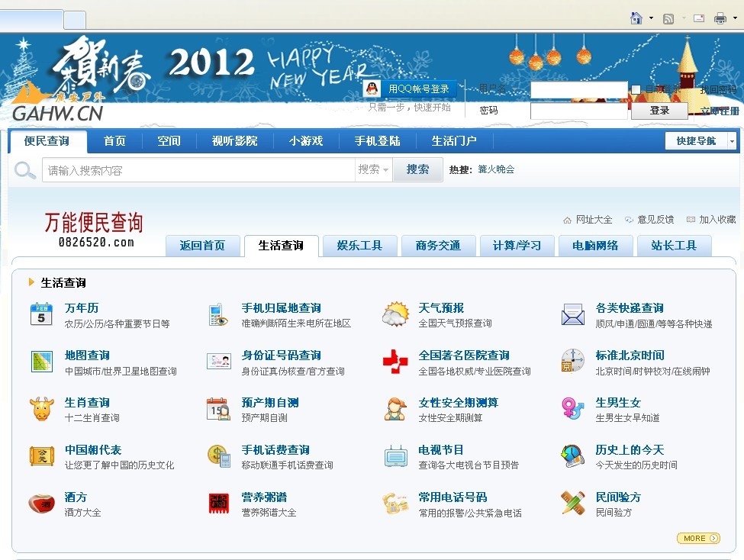Image resolution: width=744 pixels, height=560 pixels.
Task: Click the browser RSS feed icon
Action: pos(668,19)
